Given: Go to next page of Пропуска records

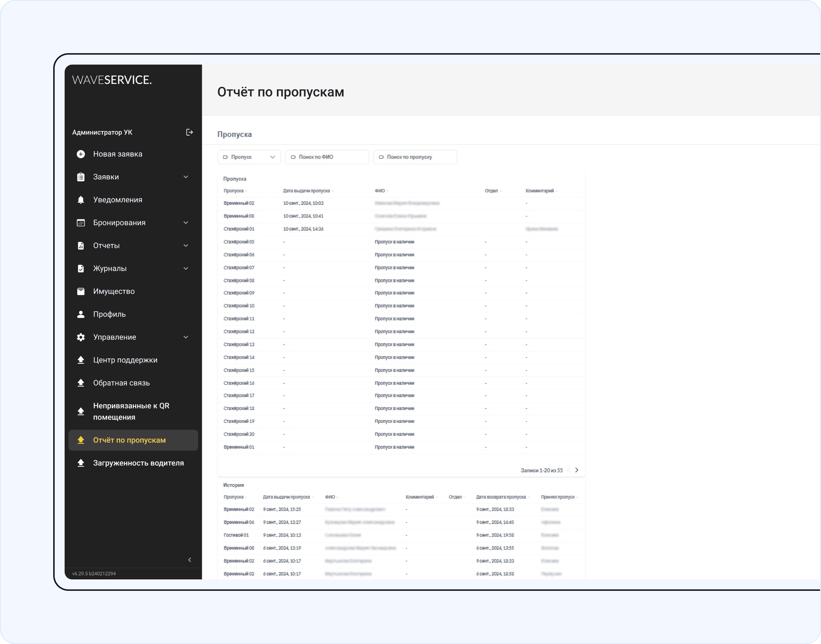Looking at the screenshot, I should pyautogui.click(x=576, y=470).
